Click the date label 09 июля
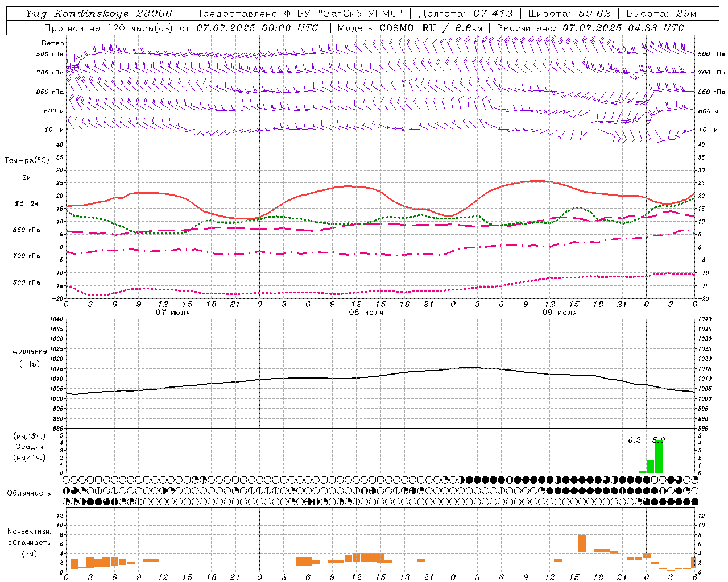 (560, 313)
